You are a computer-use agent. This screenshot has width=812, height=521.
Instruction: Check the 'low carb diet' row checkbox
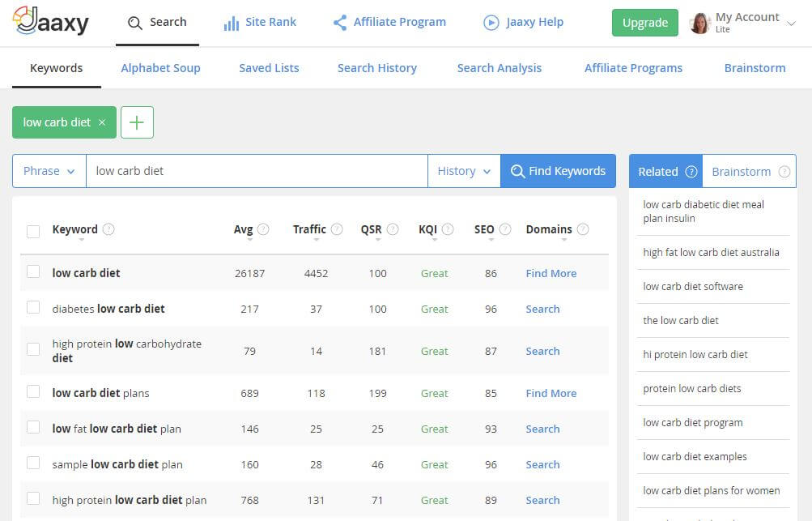(33, 271)
